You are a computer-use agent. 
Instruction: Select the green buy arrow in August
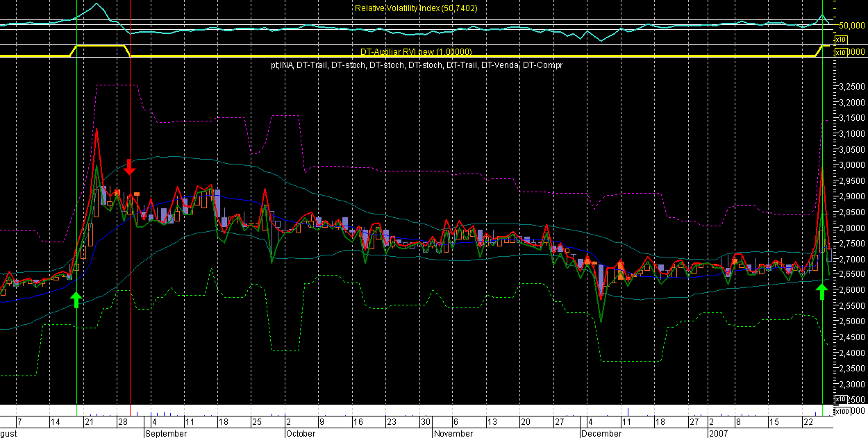pyautogui.click(x=76, y=299)
